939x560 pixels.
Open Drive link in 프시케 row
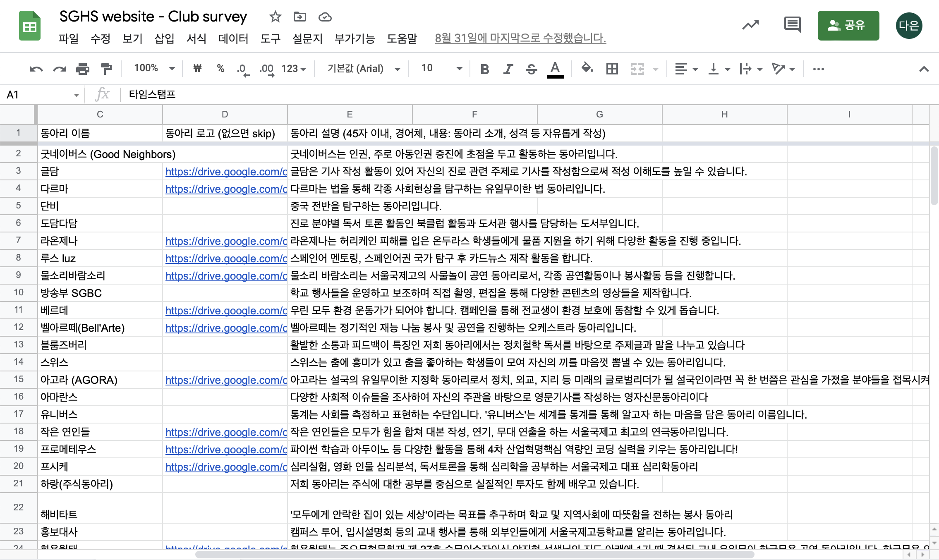click(x=226, y=467)
